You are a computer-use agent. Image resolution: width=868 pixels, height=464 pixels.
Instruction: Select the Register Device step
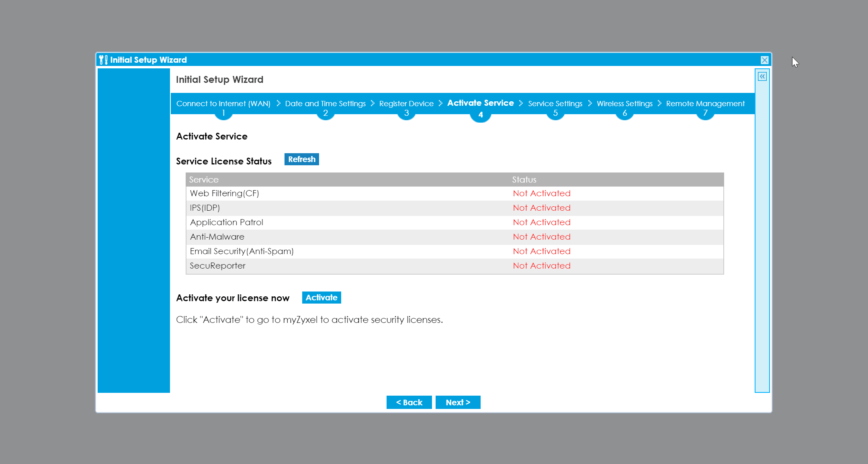(x=406, y=103)
